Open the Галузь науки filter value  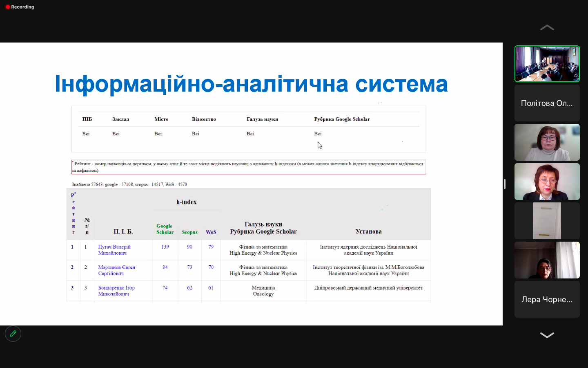(250, 134)
